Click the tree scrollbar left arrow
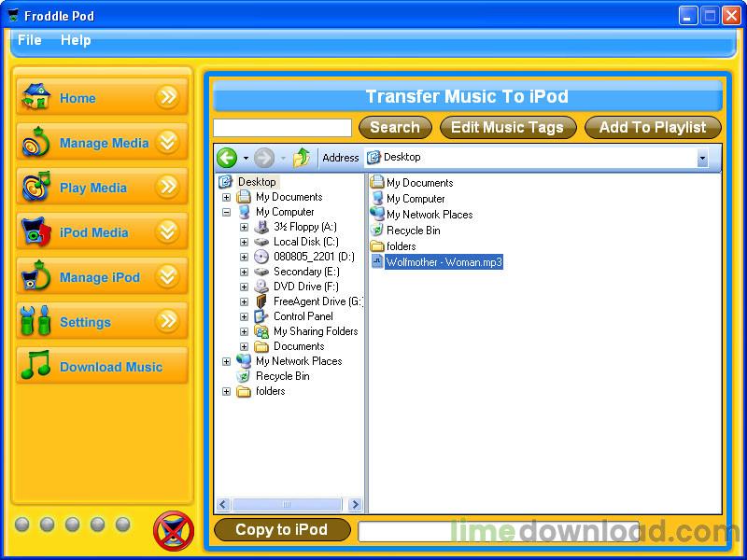This screenshot has height=560, width=747. coord(223,504)
